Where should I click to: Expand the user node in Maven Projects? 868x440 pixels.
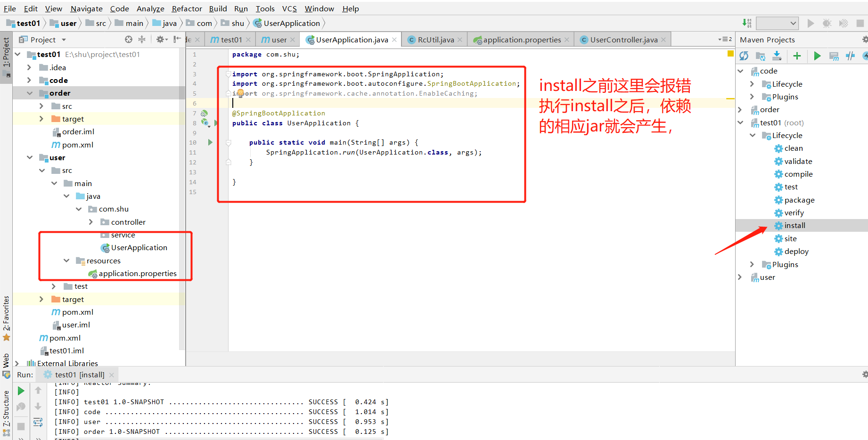point(740,277)
